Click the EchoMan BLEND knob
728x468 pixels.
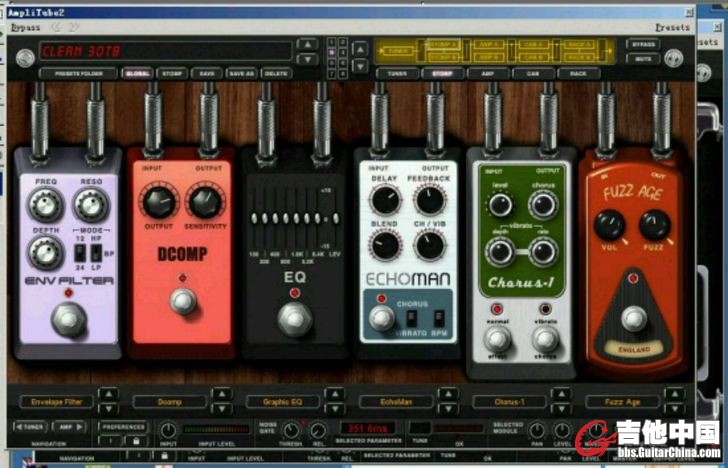385,246
